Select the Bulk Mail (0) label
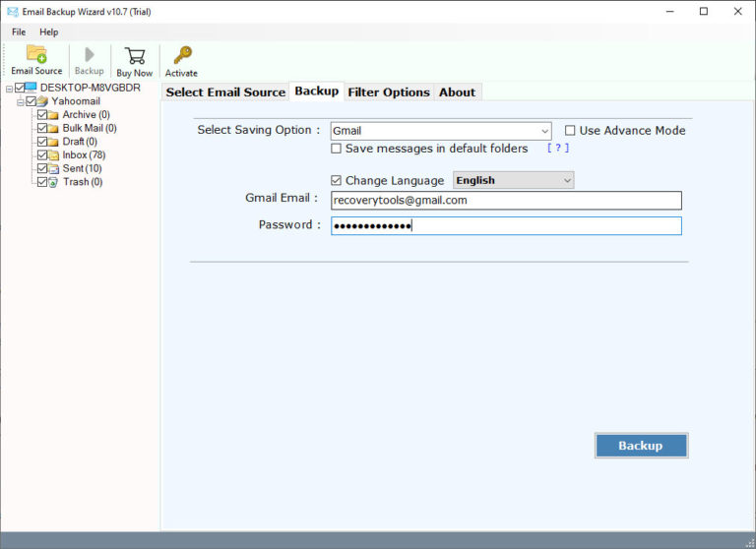The image size is (756, 549). pyautogui.click(x=90, y=128)
